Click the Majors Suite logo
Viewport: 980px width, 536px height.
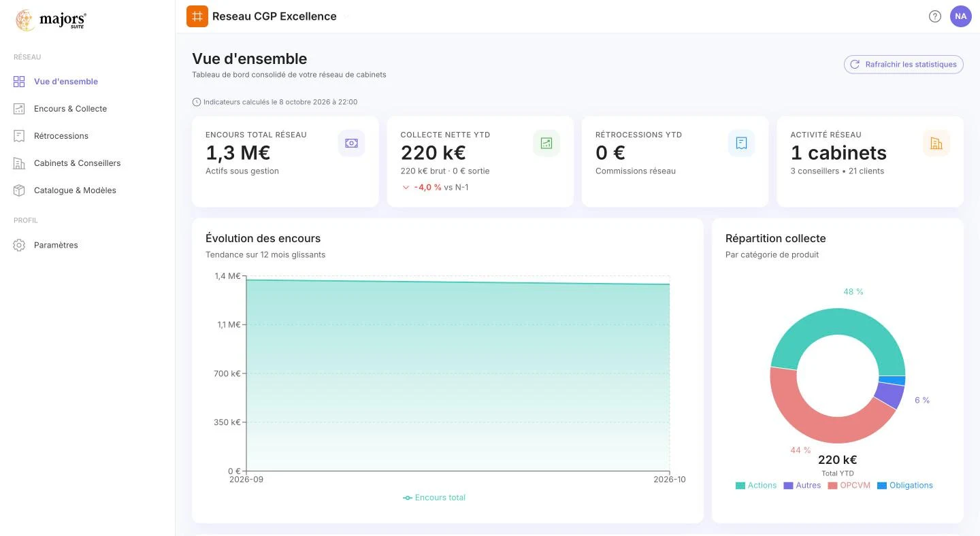[51, 20]
